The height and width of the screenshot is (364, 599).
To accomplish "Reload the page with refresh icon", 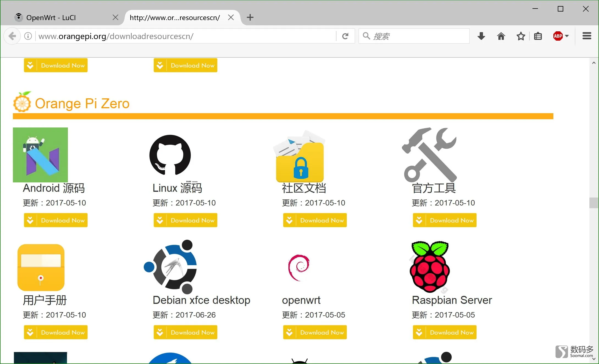I will (x=345, y=36).
